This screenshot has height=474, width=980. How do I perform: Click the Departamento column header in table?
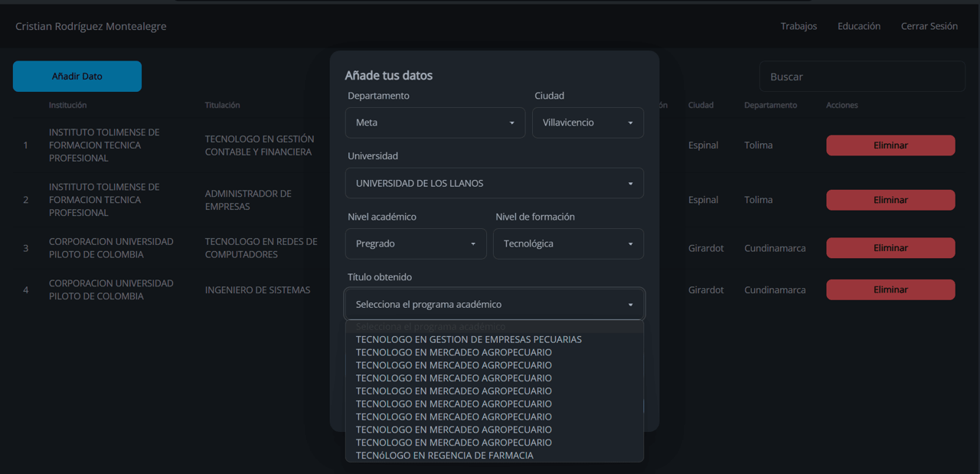click(x=770, y=105)
